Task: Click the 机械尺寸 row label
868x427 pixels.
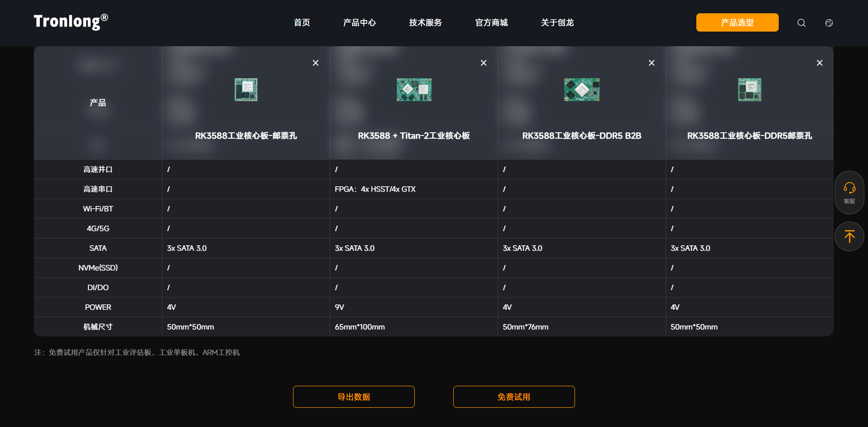Action: (x=98, y=327)
